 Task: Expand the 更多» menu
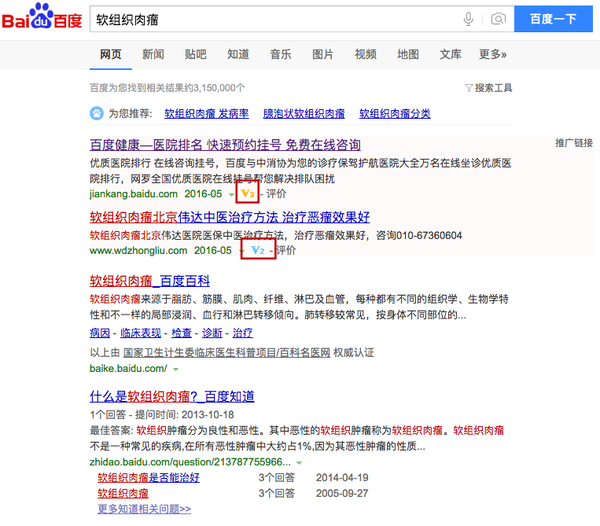[x=493, y=54]
